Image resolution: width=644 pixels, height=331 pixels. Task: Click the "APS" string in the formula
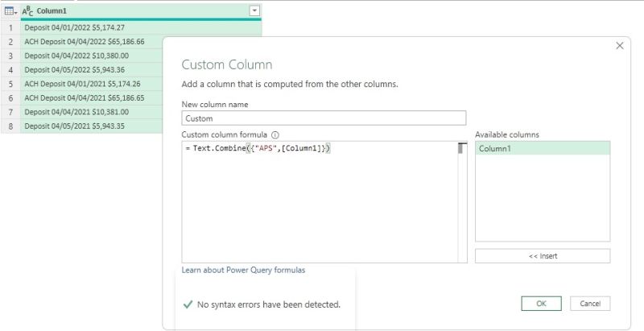pos(266,148)
